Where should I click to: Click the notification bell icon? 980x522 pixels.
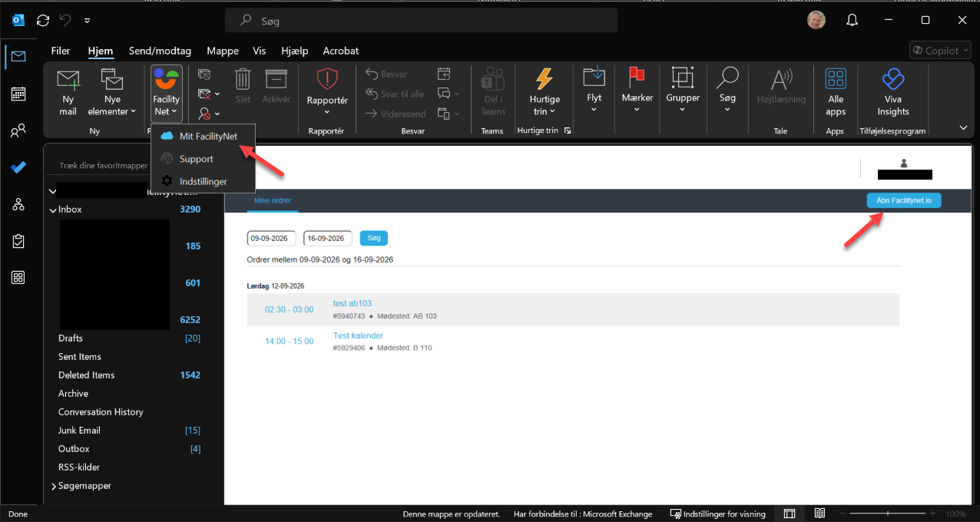click(852, 20)
